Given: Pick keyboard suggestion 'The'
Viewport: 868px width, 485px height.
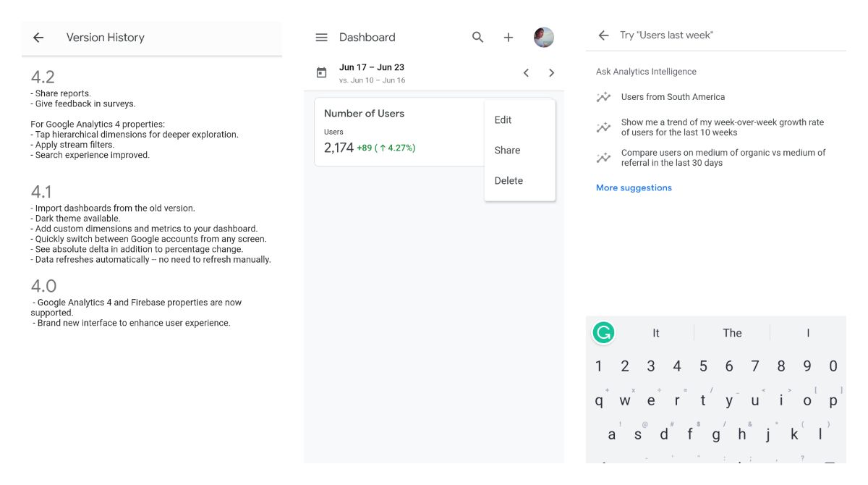Looking at the screenshot, I should [732, 333].
